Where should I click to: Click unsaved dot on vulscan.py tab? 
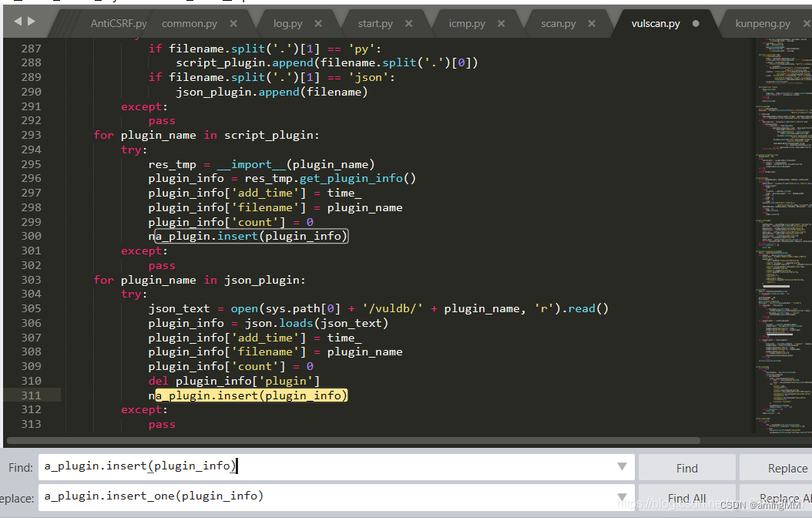[x=696, y=24]
